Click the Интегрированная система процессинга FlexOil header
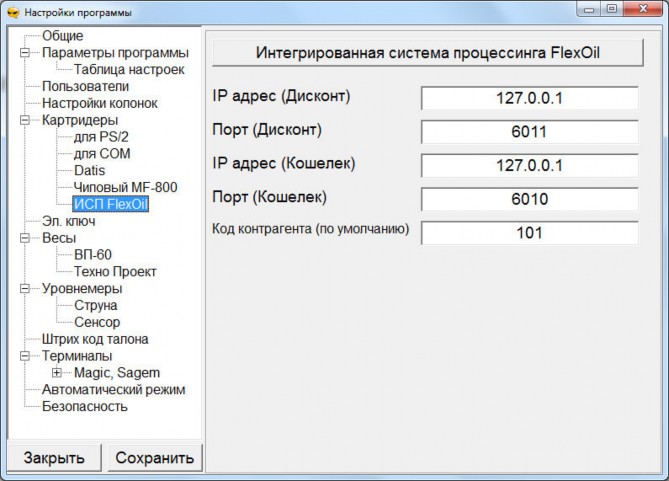Image resolution: width=669 pixels, height=481 pixels. pyautogui.click(x=428, y=53)
